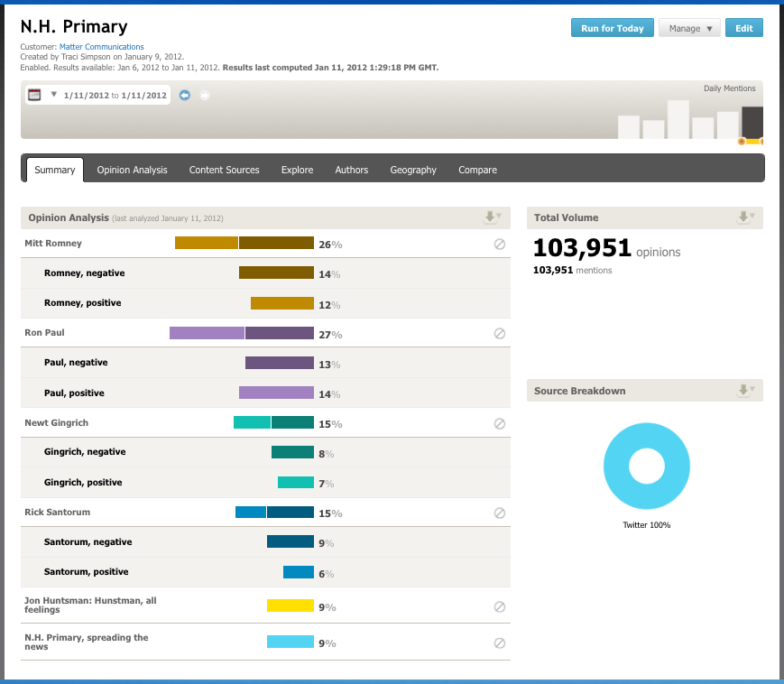
Task: Switch to the Content Sources tab
Action: pos(224,170)
